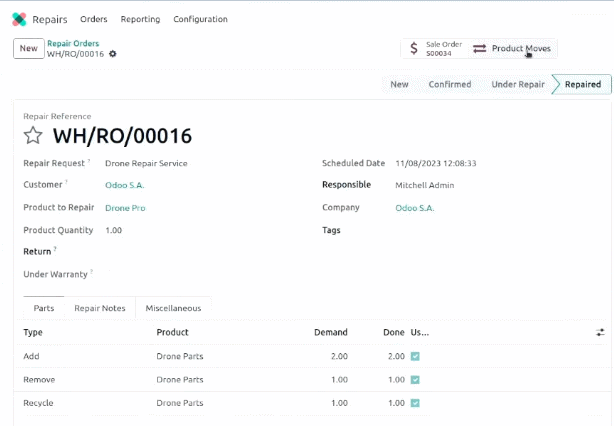Open the Odoo S.A. customer link
Screen dimensions: 614x426
[125, 185]
